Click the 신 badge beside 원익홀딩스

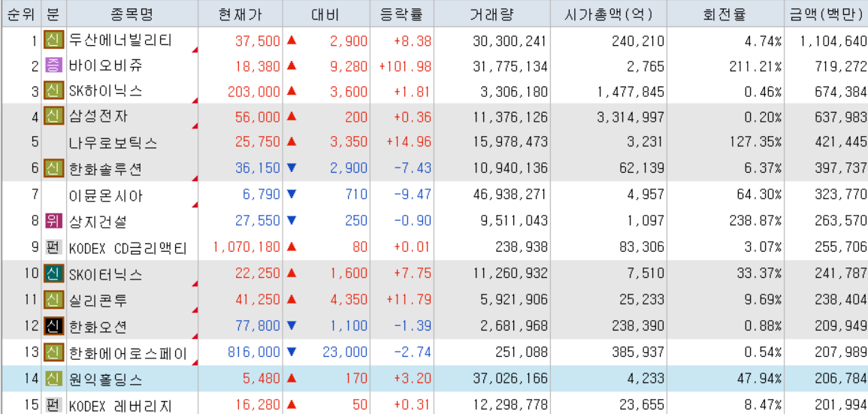pyautogui.click(x=53, y=378)
